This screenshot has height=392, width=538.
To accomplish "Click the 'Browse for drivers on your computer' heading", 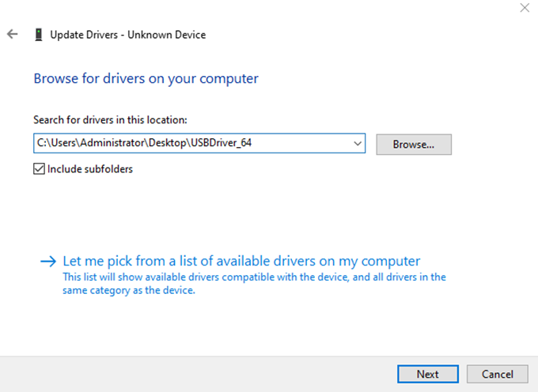I will point(146,78).
